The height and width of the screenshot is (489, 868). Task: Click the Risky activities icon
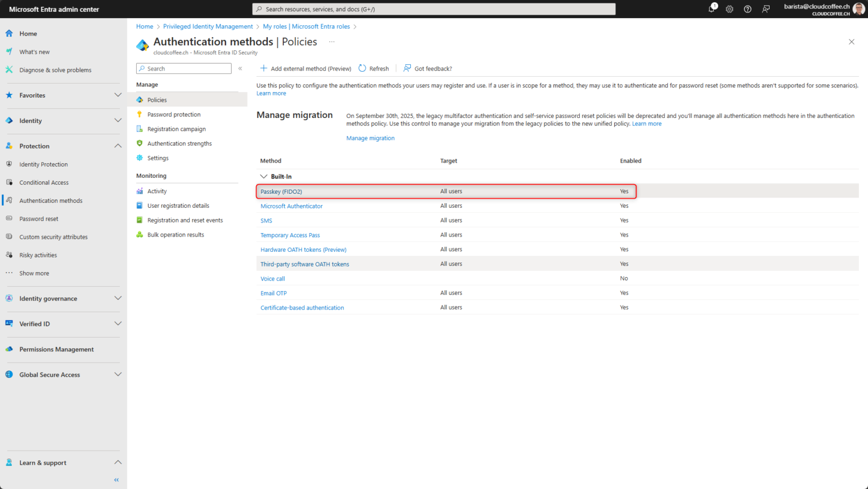click(9, 255)
